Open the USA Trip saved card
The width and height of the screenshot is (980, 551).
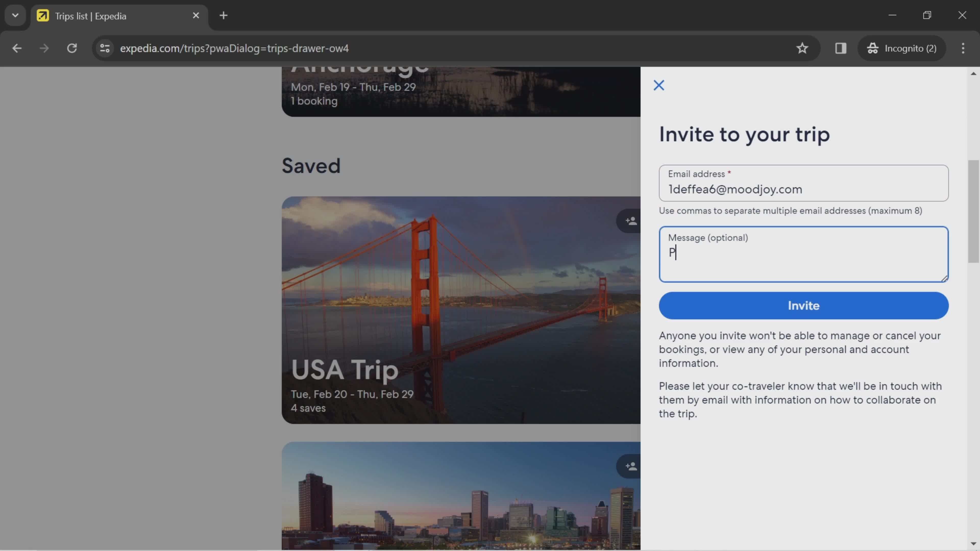[461, 310]
